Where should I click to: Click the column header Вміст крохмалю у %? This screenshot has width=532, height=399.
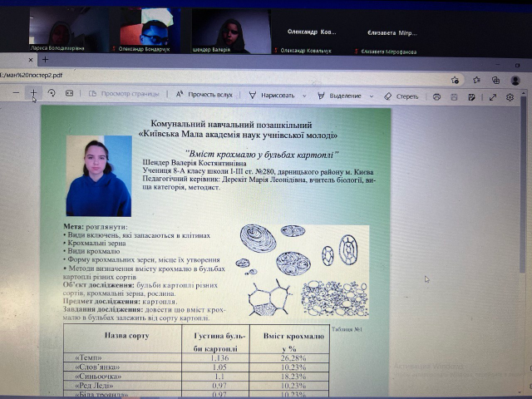tap(293, 342)
